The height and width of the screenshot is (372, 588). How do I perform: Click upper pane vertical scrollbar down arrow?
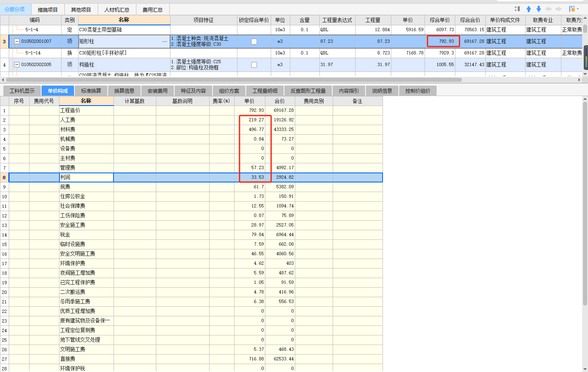pos(585,74)
